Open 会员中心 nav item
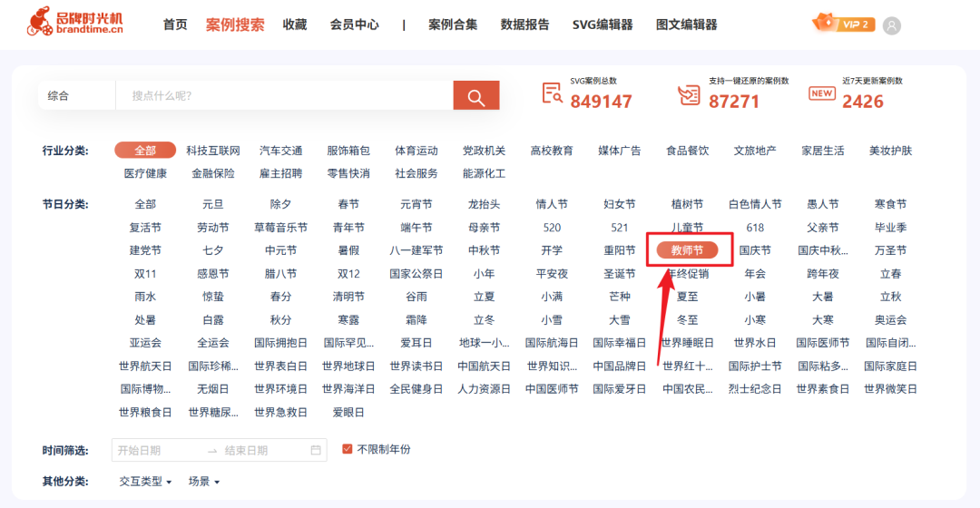Viewport: 980px width, 508px height. tap(355, 24)
